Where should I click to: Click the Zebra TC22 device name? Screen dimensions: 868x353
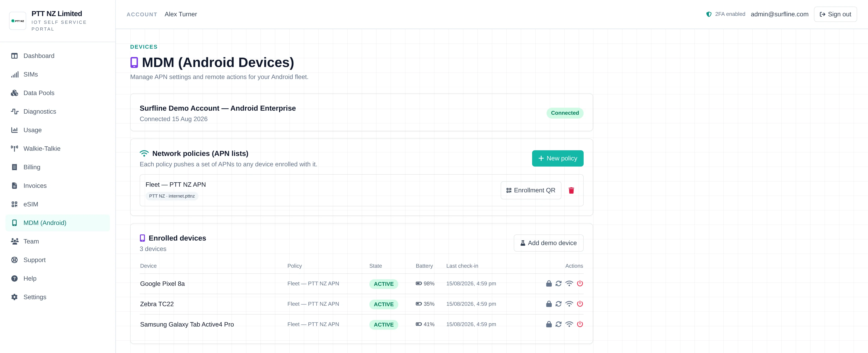coord(157,304)
